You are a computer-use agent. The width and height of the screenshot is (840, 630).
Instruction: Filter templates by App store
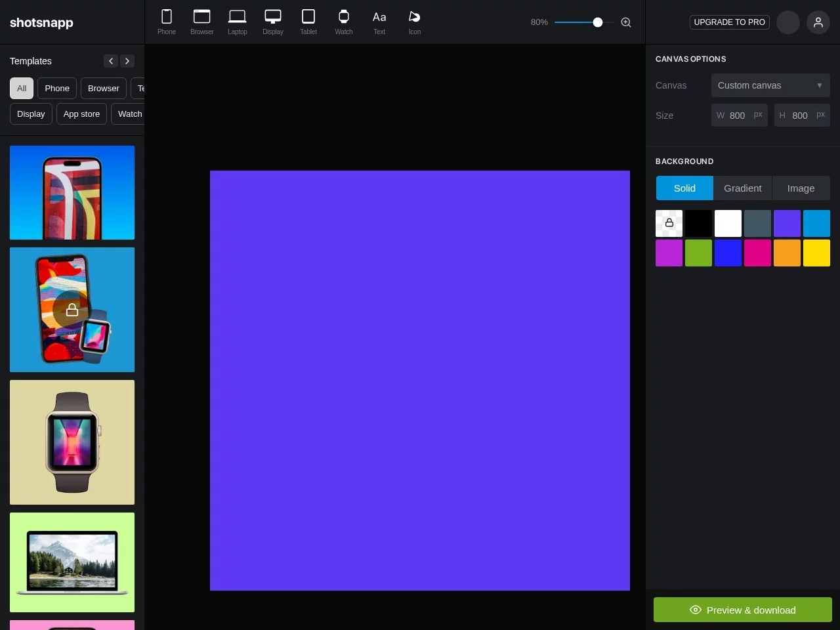click(81, 114)
